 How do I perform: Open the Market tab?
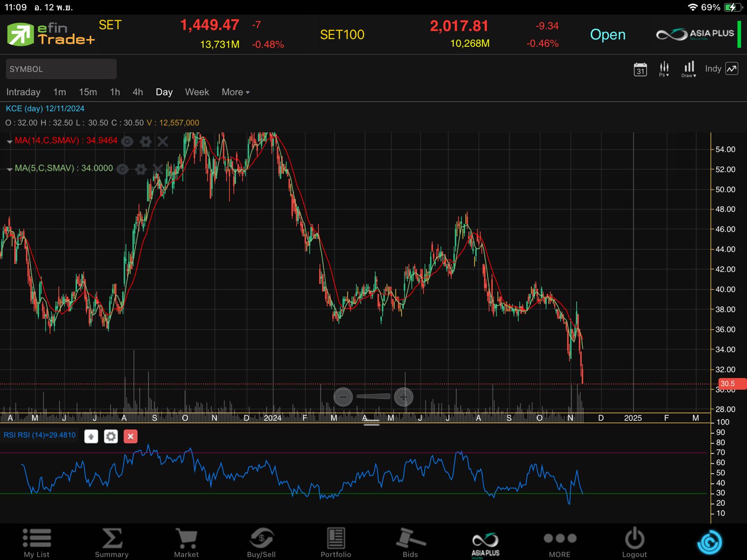coord(186,543)
